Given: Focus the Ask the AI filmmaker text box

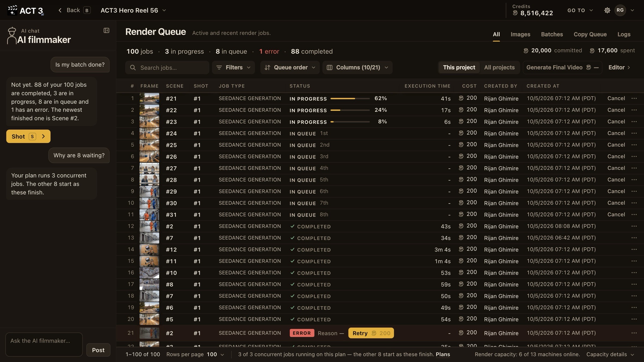Looking at the screenshot, I should tap(44, 345).
